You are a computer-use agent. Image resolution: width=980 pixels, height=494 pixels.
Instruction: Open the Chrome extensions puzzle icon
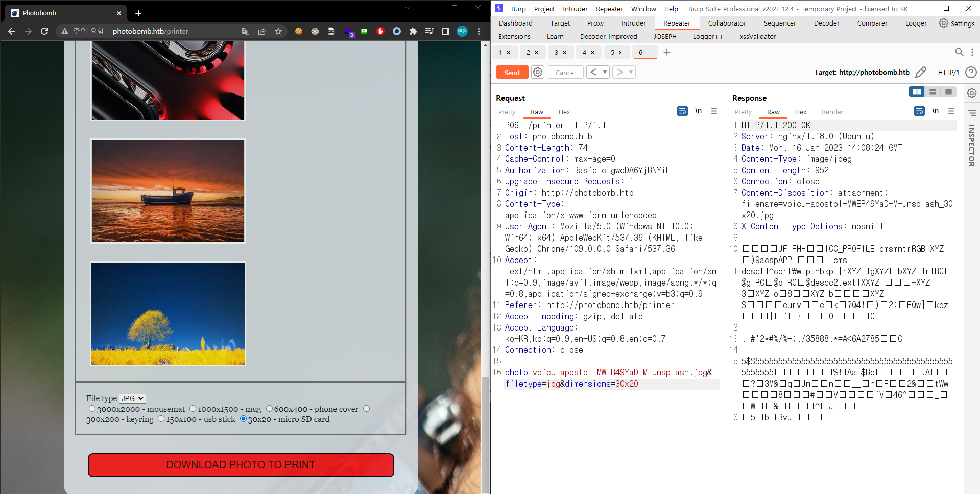tap(413, 31)
